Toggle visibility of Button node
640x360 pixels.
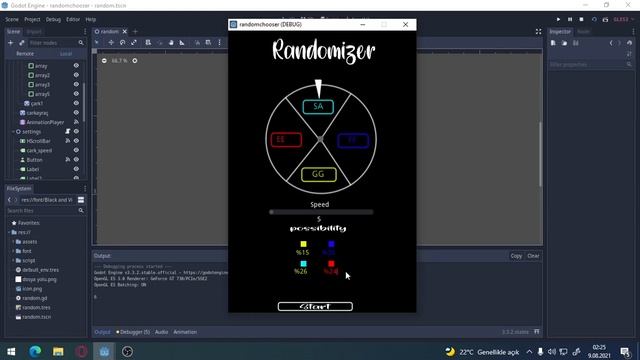pyautogui.click(x=76, y=160)
